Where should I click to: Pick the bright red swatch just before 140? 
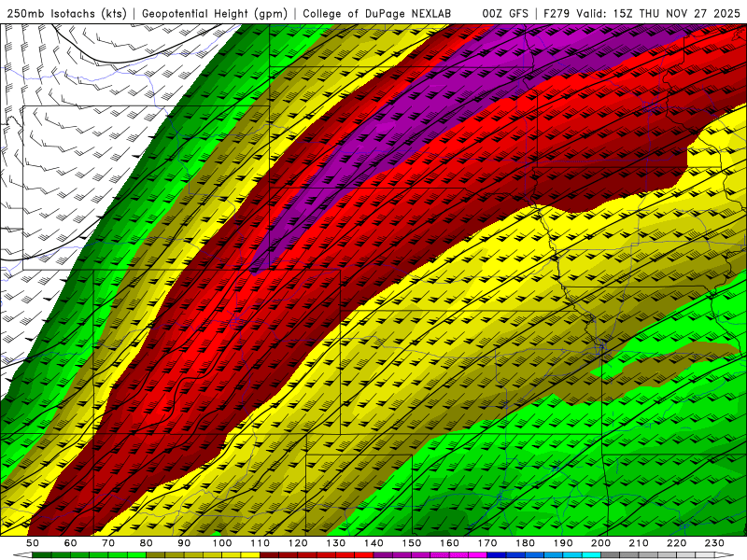364,554
